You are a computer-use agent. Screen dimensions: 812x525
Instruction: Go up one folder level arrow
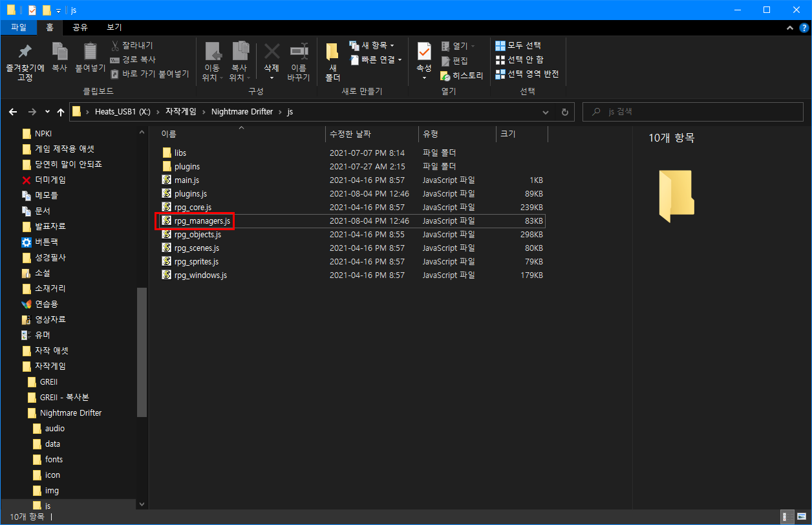click(x=61, y=112)
